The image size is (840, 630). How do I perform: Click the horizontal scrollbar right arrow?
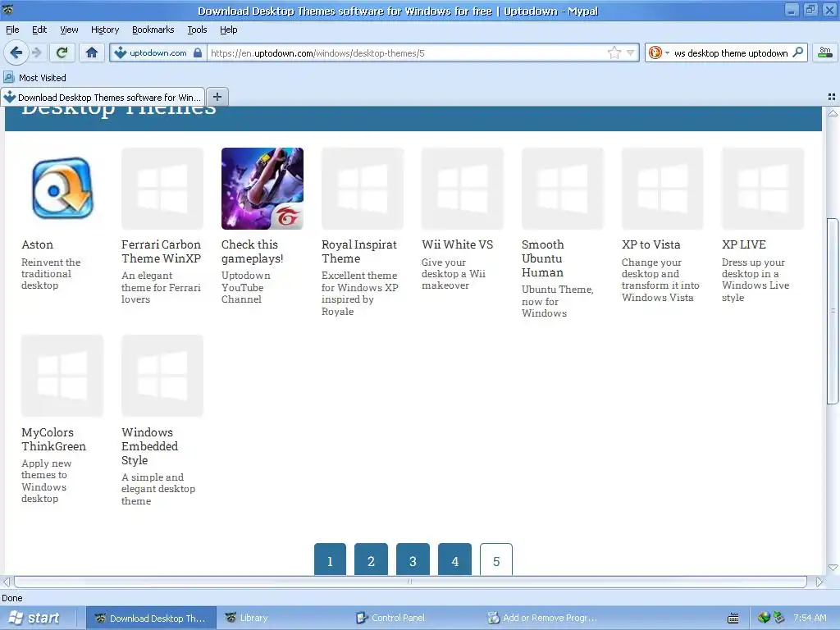[819, 582]
